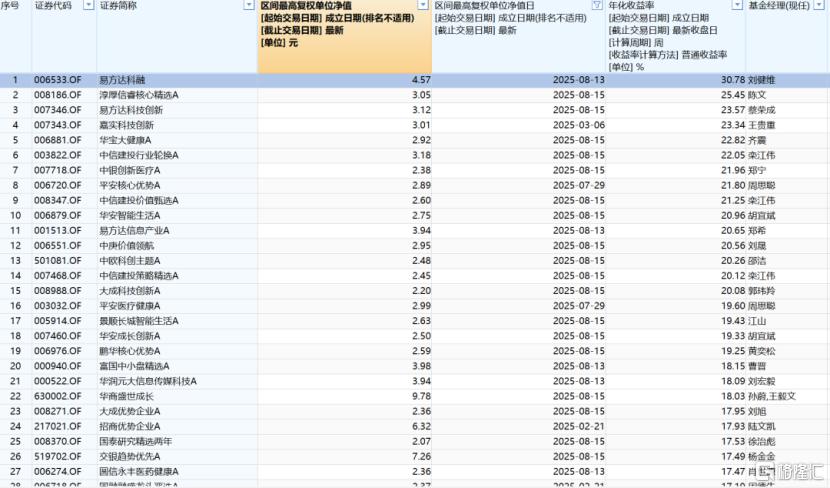Click net value 7.26 for 交银趋势优先A
The image size is (830, 488).
click(421, 457)
